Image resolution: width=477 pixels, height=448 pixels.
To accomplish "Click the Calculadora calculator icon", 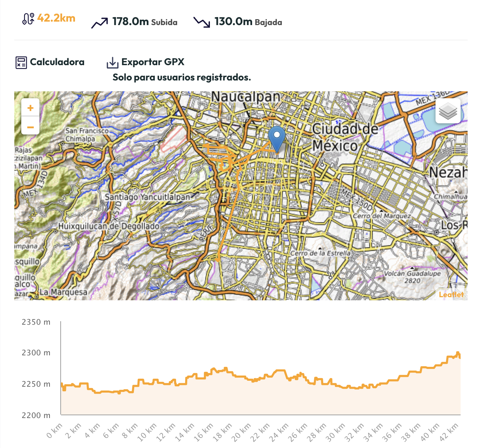I will point(21,63).
